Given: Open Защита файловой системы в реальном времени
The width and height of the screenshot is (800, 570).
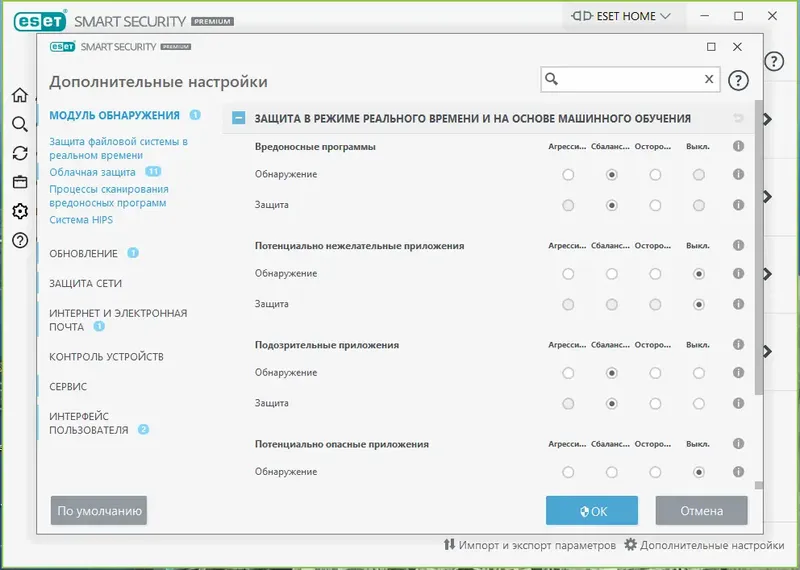Looking at the screenshot, I should click(x=118, y=148).
